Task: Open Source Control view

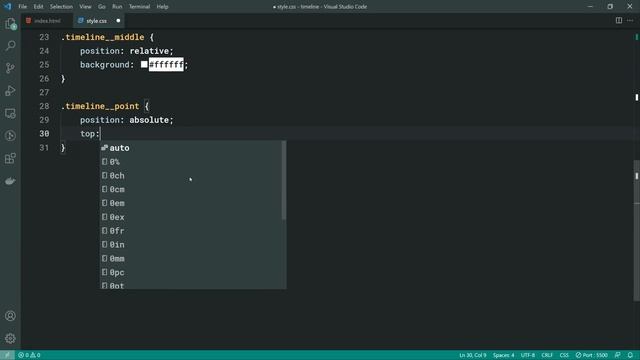Action: [10, 68]
